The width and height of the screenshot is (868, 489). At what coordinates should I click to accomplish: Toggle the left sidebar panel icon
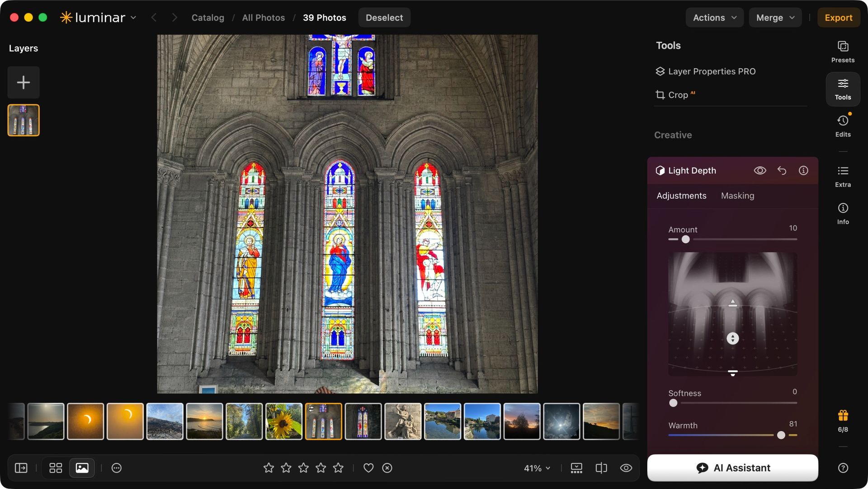click(21, 468)
